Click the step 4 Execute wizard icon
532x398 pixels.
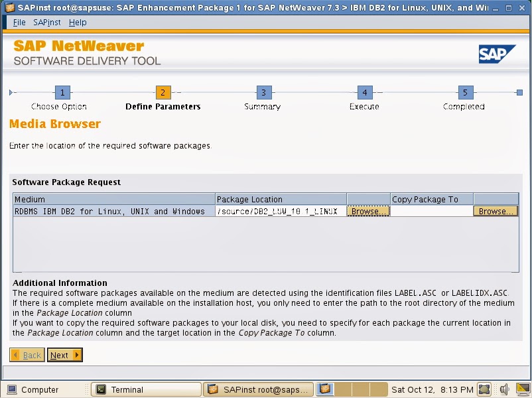tap(364, 93)
